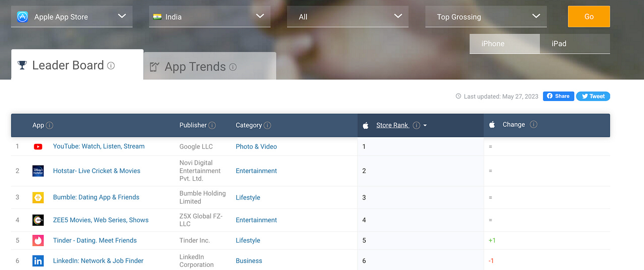Click Last updated: May 27, 2023 text

tap(501, 96)
